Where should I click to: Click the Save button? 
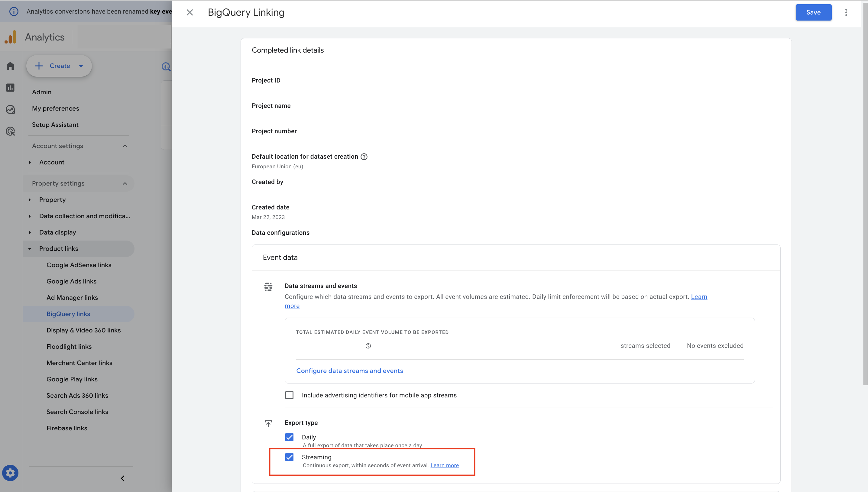click(x=813, y=12)
